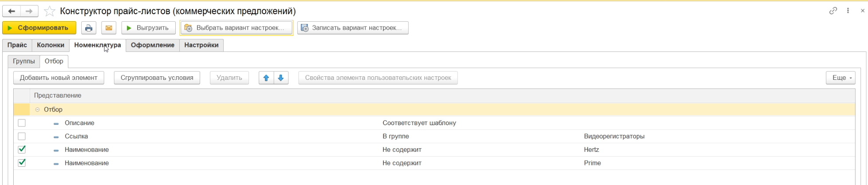Viewport: 868px width, 185px height.
Task: Collapse the Отбор tree node
Action: pyautogui.click(x=37, y=110)
